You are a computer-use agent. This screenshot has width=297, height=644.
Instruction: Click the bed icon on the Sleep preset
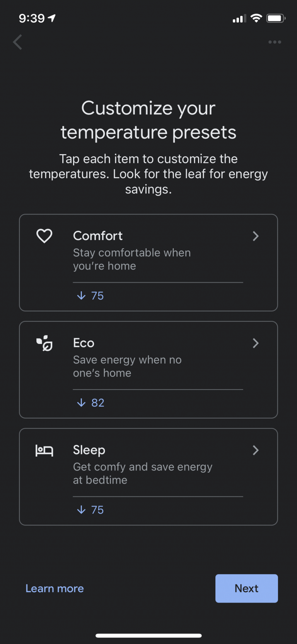[x=44, y=450]
